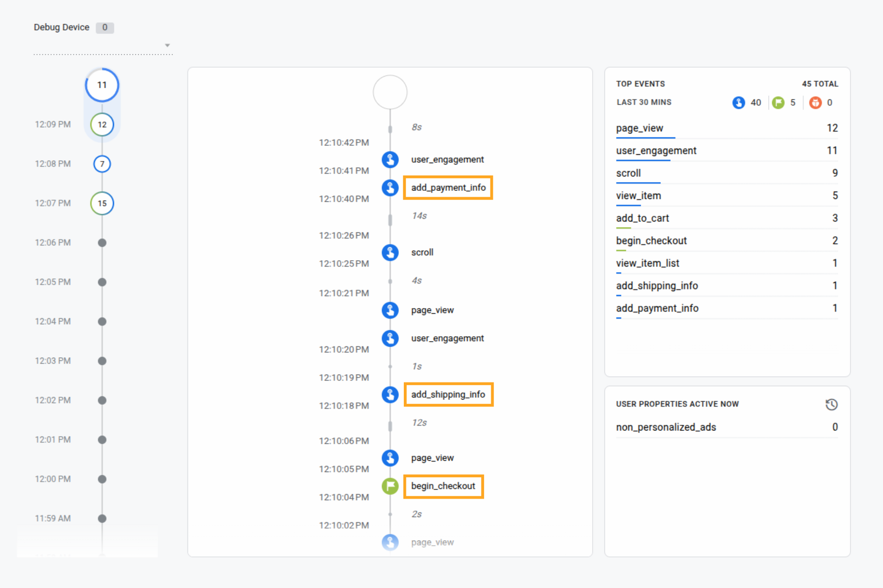Select the 12:08 PM bubble with 7
Viewport: 883px width, 588px height.
click(x=102, y=164)
